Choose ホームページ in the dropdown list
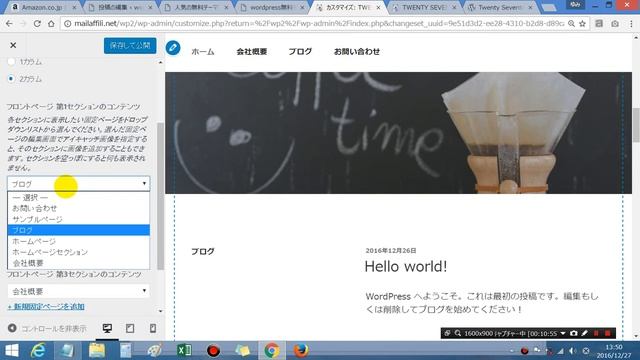This screenshot has width=640, height=360. click(78, 241)
